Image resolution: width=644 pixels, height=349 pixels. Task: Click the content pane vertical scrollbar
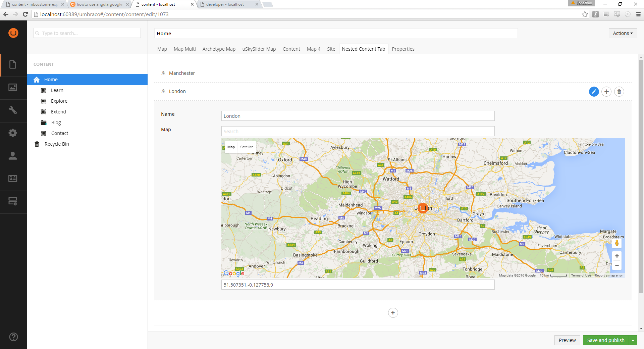pos(641,177)
